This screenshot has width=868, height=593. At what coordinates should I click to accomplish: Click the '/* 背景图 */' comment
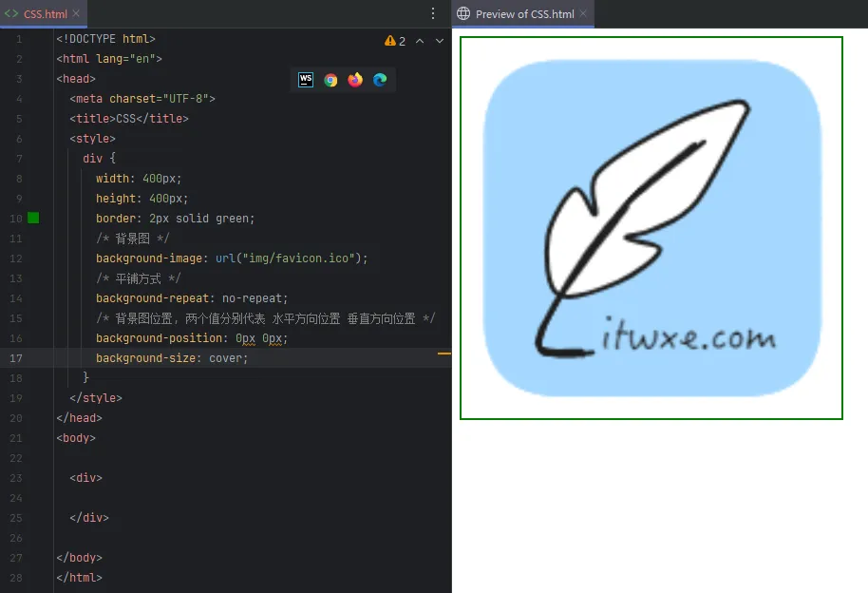[x=132, y=239]
